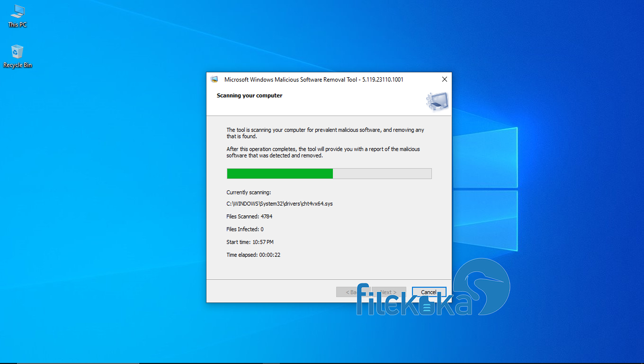Open the This PC desktop icon
Viewport: 644px width, 364px height.
coord(18,16)
